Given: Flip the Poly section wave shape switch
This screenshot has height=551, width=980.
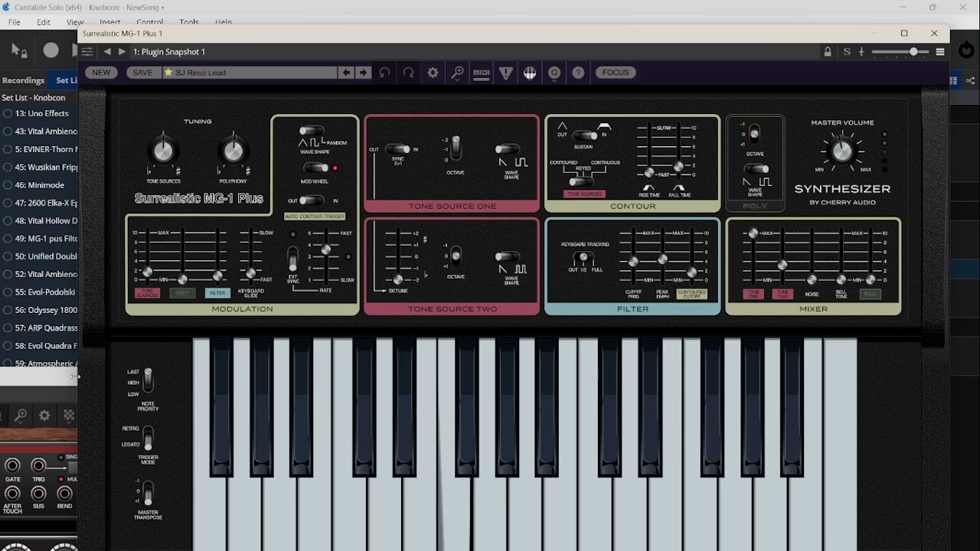Looking at the screenshot, I should pyautogui.click(x=756, y=169).
